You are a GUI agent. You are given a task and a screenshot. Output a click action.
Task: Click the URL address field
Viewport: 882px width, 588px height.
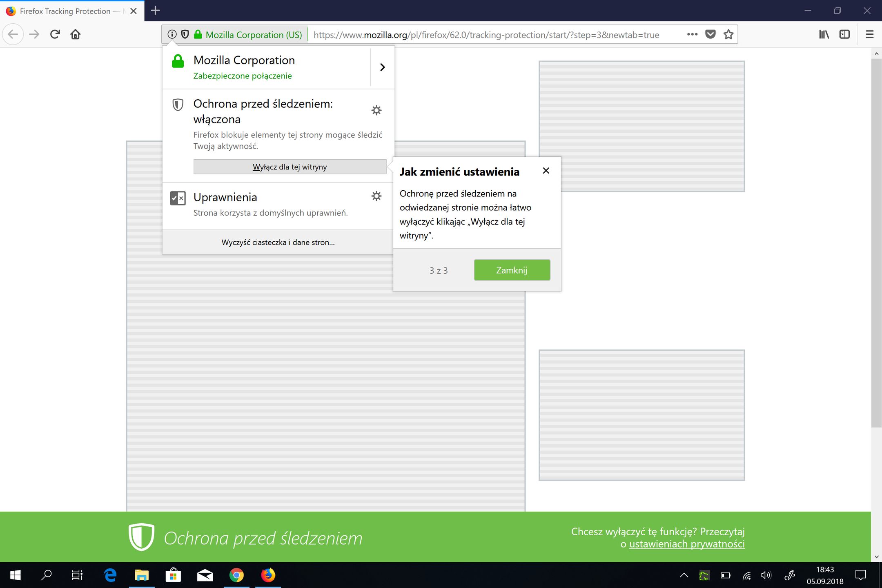click(486, 35)
